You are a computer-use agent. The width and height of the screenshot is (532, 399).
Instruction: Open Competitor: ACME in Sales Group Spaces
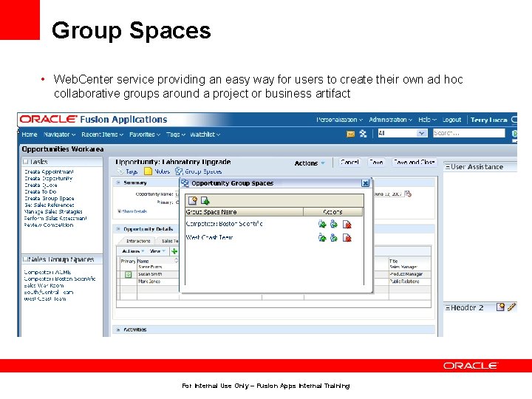47,272
